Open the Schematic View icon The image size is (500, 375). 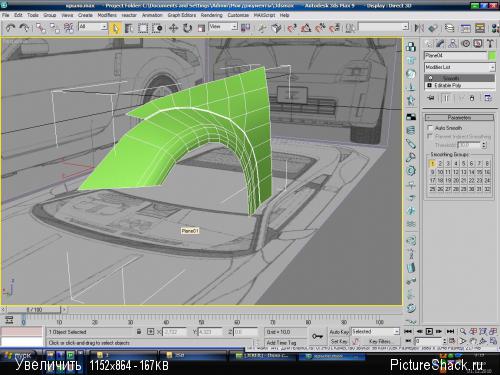point(480,28)
